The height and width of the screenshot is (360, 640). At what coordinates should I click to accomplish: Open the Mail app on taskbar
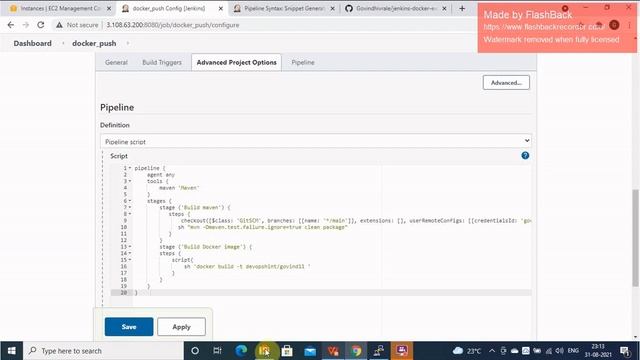click(310, 351)
